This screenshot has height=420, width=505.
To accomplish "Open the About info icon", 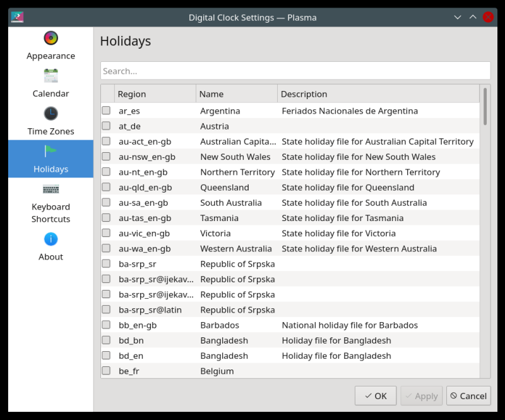I will pyautogui.click(x=50, y=239).
